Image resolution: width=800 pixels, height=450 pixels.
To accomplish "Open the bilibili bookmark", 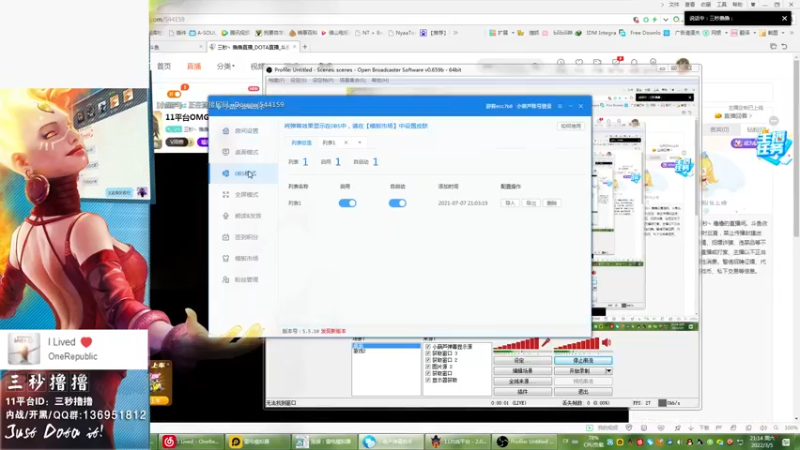I will click(562, 33).
